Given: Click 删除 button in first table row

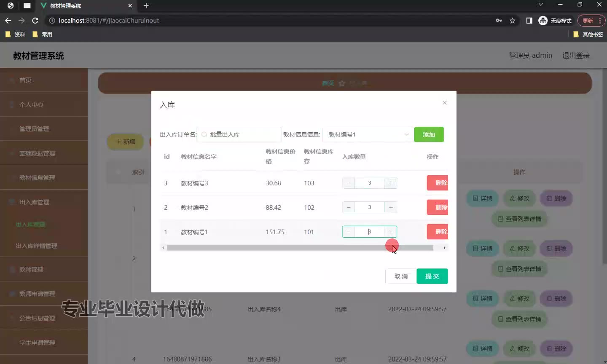Looking at the screenshot, I should (x=556, y=198).
